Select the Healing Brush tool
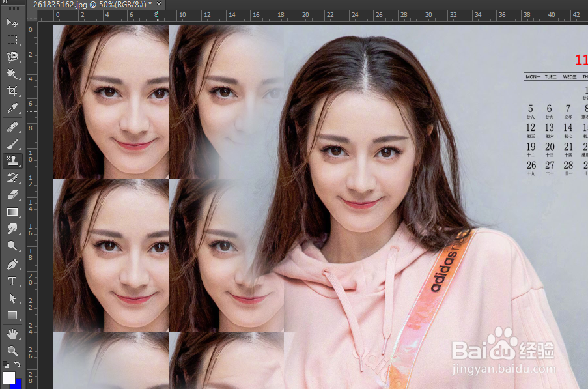 point(12,127)
